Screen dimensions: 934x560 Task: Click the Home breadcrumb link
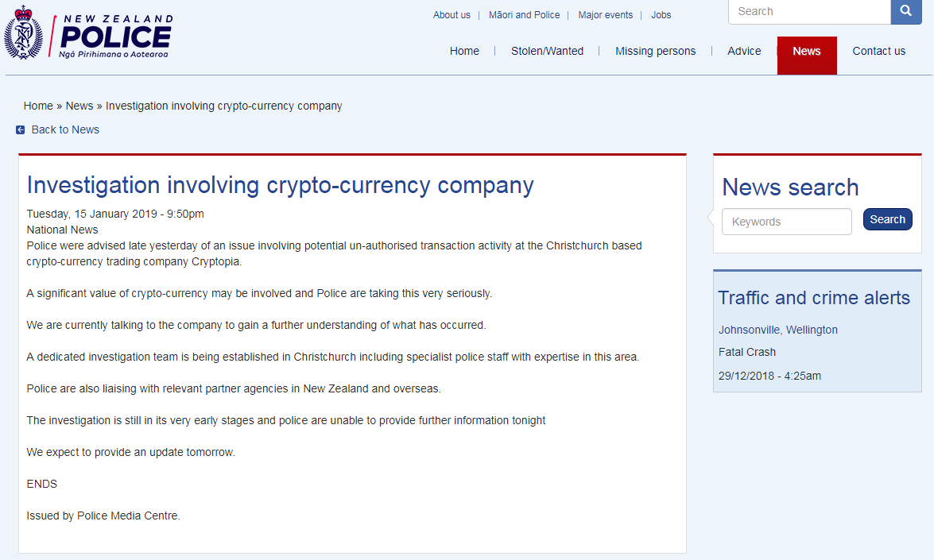point(38,106)
